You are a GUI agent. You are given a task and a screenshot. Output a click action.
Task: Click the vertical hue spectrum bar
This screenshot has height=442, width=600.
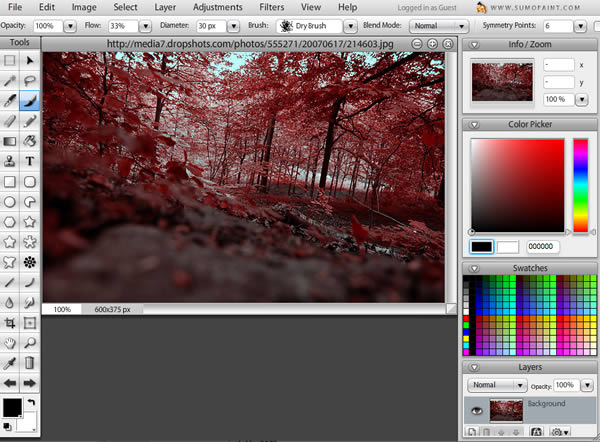pyautogui.click(x=580, y=185)
